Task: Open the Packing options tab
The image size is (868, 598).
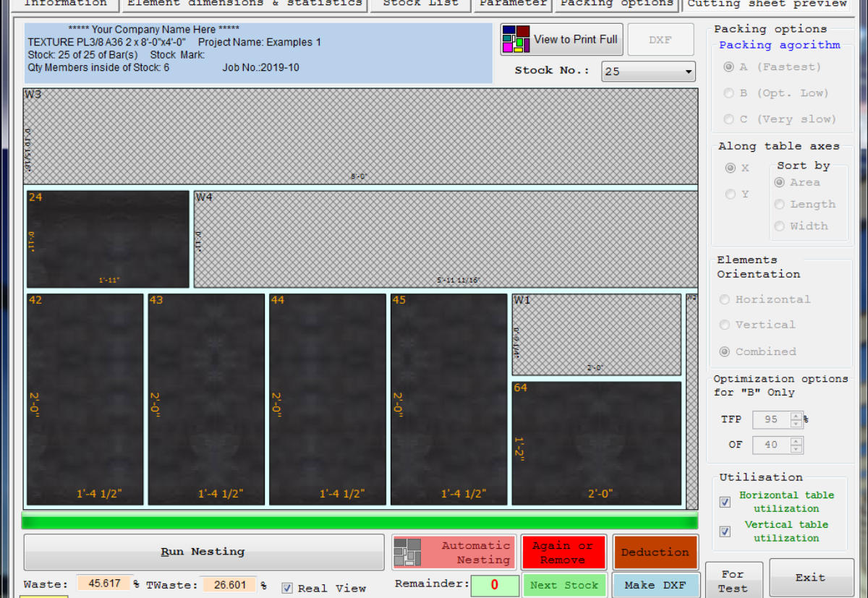Action: click(616, 4)
